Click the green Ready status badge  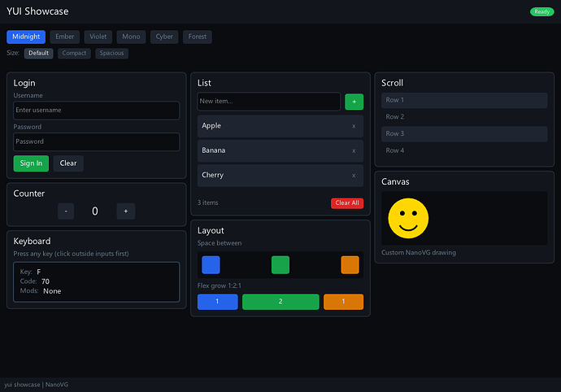(541, 11)
